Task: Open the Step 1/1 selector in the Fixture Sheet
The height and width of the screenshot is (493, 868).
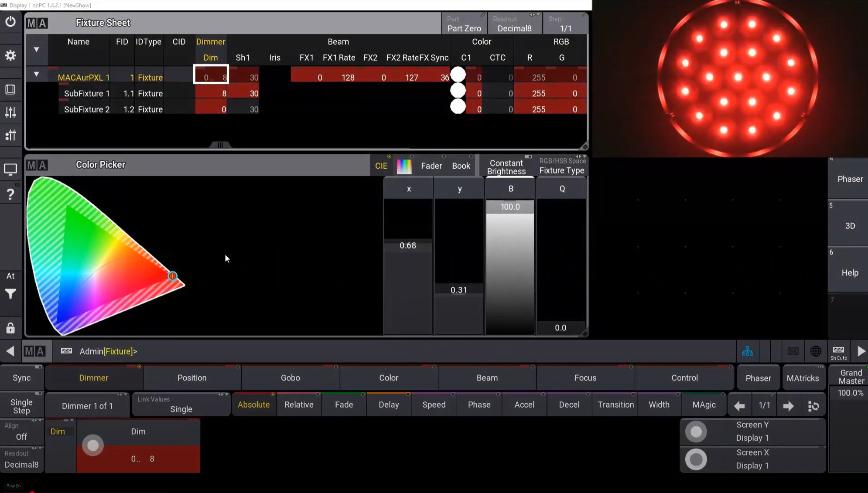Action: click(x=566, y=24)
